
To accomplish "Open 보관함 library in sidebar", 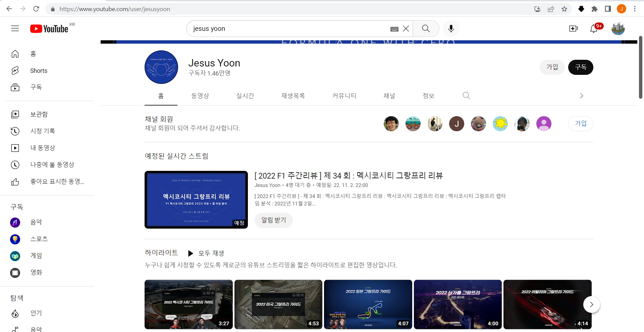I will point(47,114).
